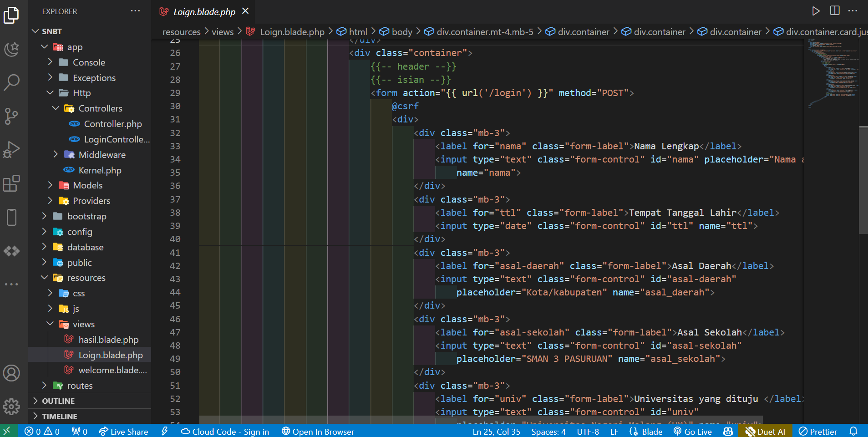Image resolution: width=868 pixels, height=437 pixels.
Task: Run the file with the play icon
Action: point(816,11)
